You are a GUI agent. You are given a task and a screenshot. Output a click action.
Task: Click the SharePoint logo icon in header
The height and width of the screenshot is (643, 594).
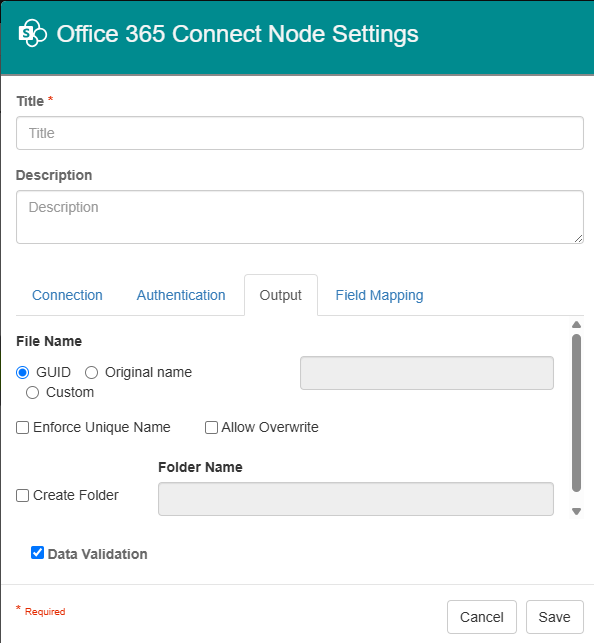pyautogui.click(x=33, y=33)
